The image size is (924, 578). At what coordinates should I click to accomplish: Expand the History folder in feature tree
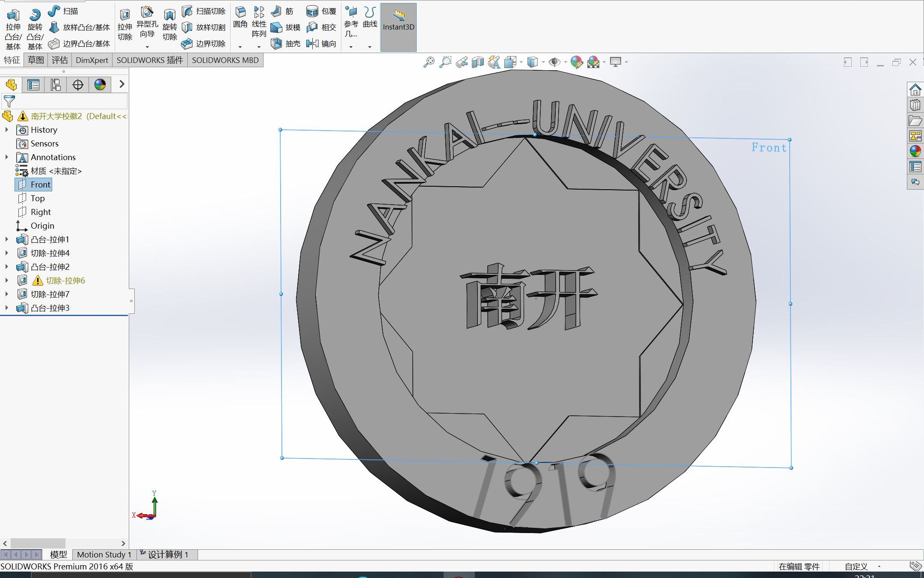point(7,130)
